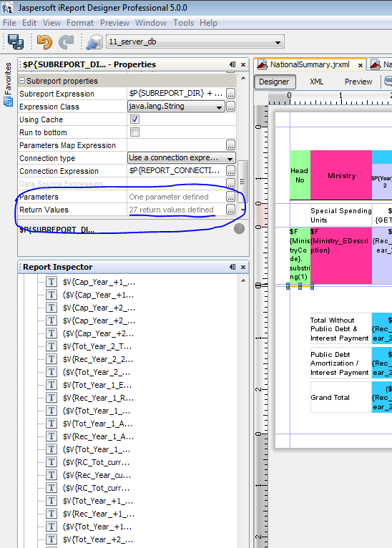Select the $V{Rec_Year_+1_... inspector item

click(99, 514)
